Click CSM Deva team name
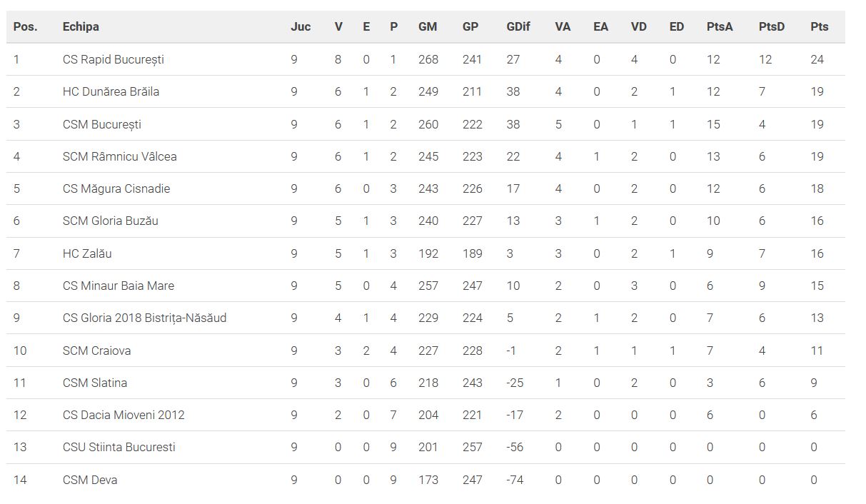866x504 pixels. (90, 480)
